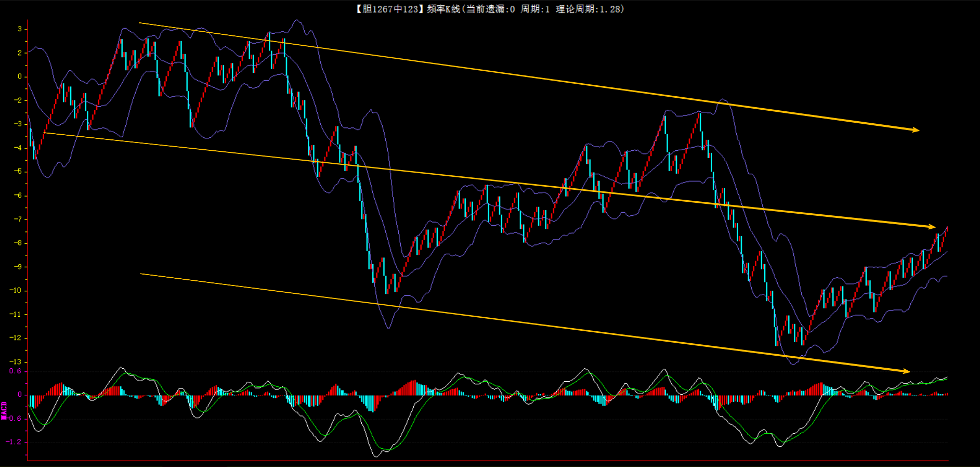The image size is (980, 467).
Task: Click the 当前遗漏:0 text in title
Action: (x=490, y=9)
